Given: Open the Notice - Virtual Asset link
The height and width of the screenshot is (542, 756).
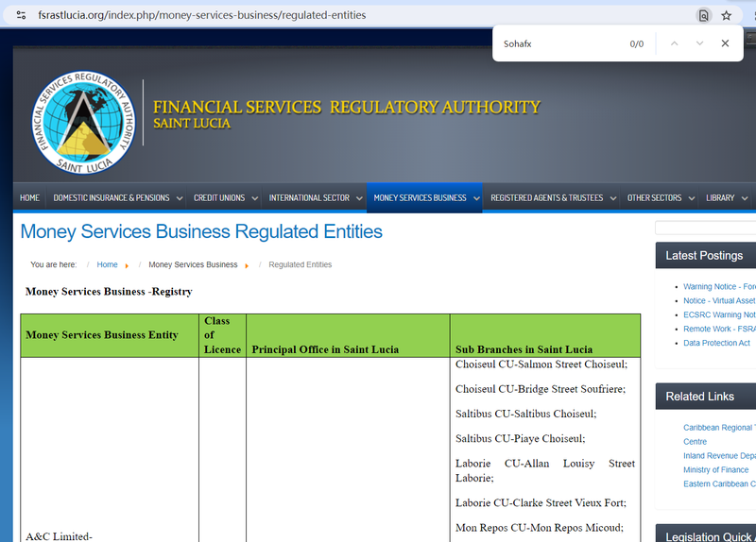Looking at the screenshot, I should point(719,300).
